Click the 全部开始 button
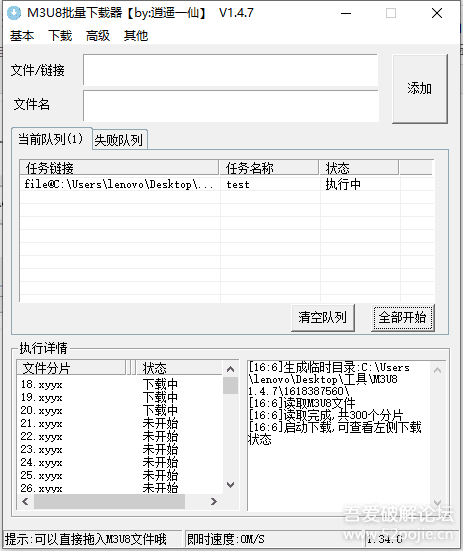The image size is (463, 551). click(x=403, y=317)
